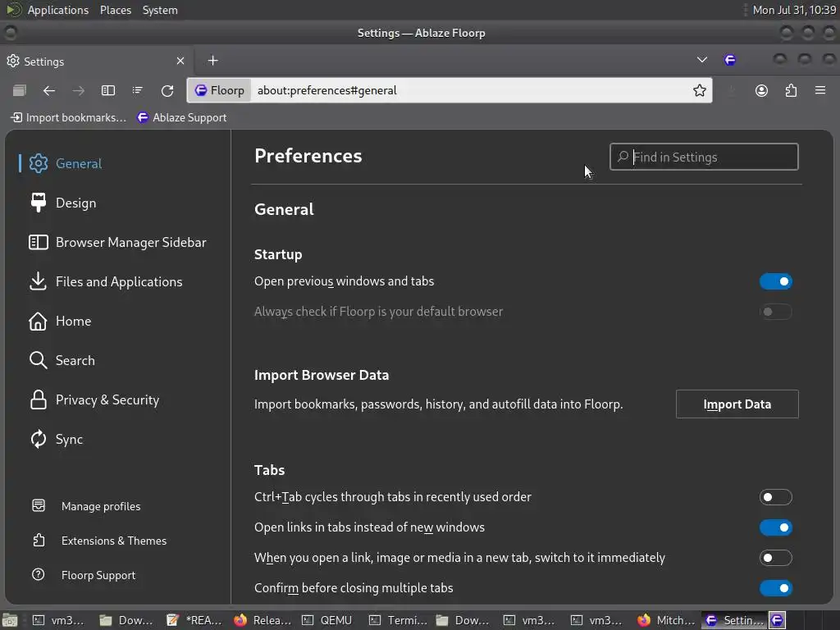This screenshot has width=840, height=630.
Task: Open the Search settings category
Action: [x=62, y=361]
